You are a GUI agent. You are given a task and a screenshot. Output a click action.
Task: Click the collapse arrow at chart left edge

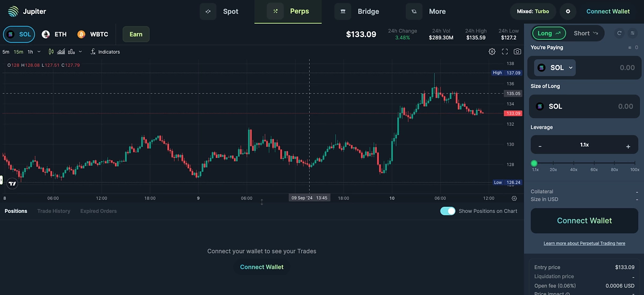click(x=2, y=179)
